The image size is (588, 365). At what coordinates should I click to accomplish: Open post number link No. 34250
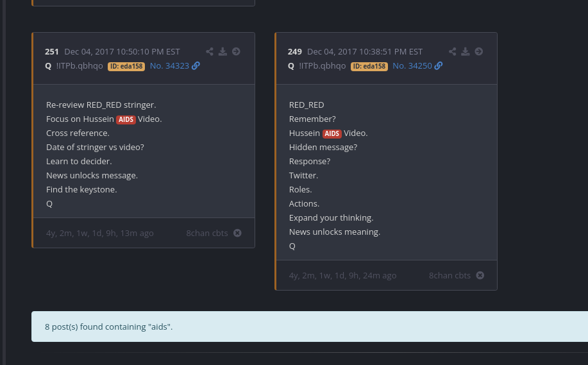point(412,65)
